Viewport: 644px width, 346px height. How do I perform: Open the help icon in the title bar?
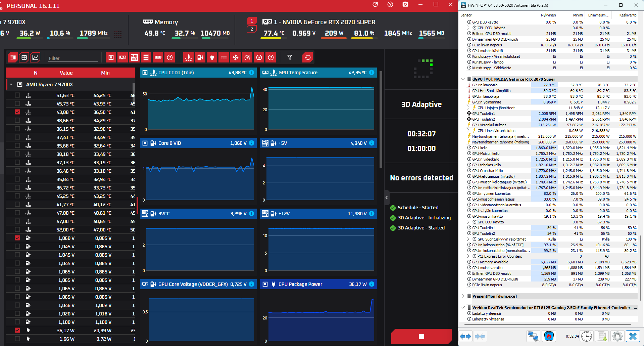(x=390, y=4)
